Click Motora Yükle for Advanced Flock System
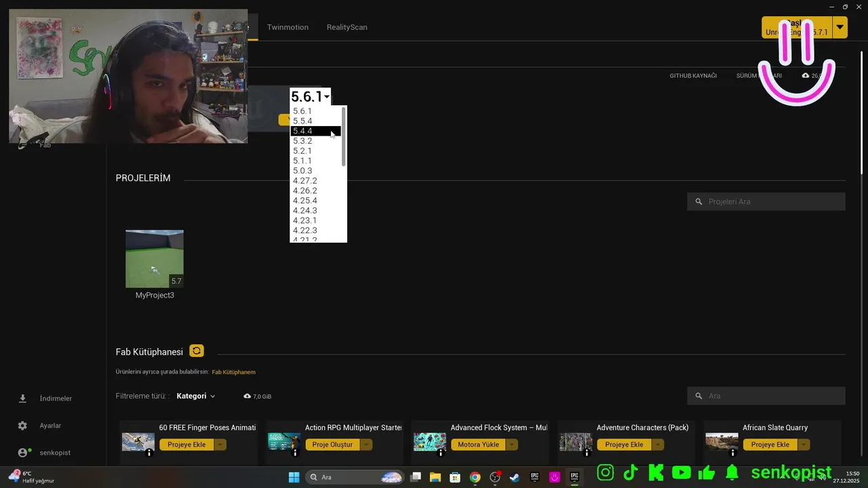Viewport: 868px width, 488px height. tap(478, 445)
